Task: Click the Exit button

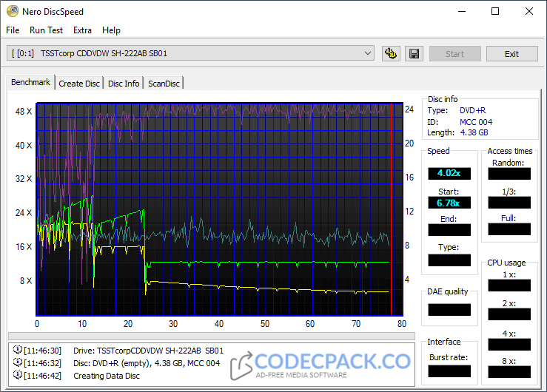Action: tap(511, 54)
